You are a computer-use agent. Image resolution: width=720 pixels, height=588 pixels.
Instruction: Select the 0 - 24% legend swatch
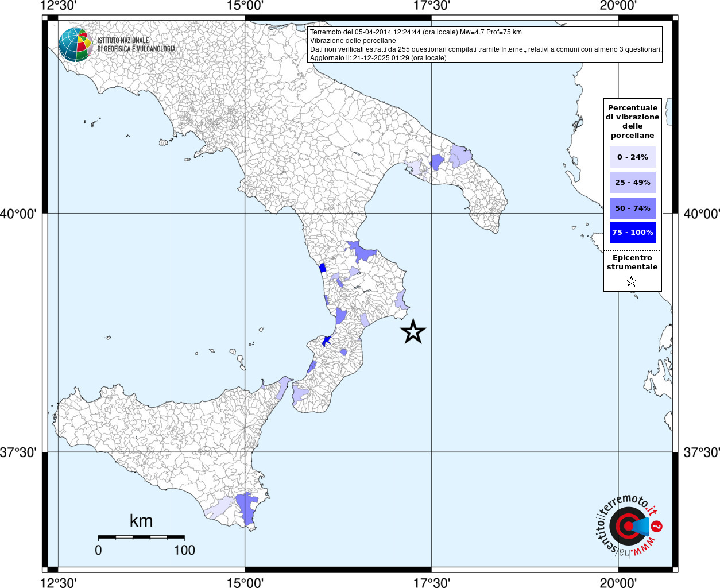pyautogui.click(x=632, y=157)
